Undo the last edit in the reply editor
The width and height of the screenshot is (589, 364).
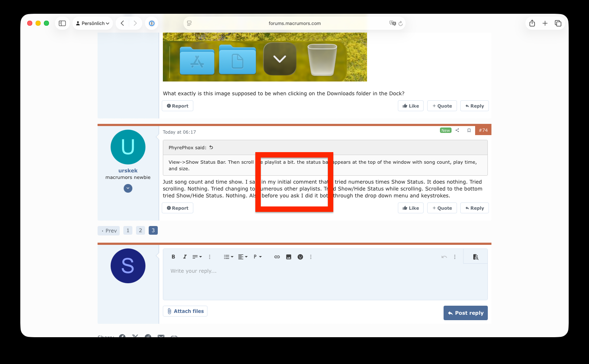coord(444,257)
